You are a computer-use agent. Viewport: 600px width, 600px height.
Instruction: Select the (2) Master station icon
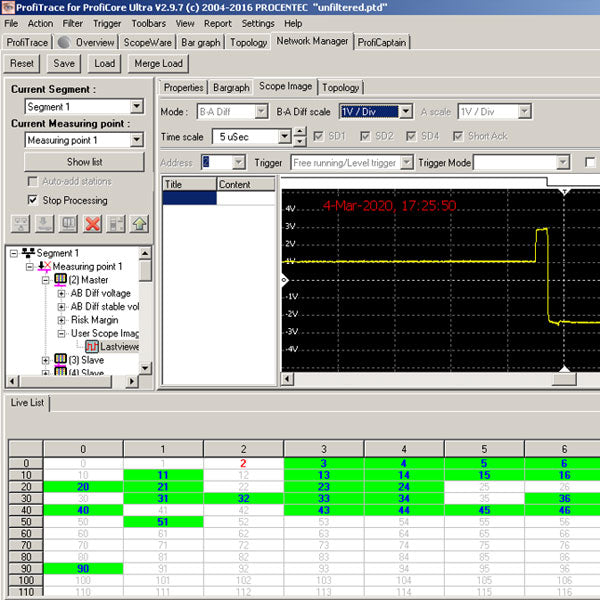(x=59, y=280)
